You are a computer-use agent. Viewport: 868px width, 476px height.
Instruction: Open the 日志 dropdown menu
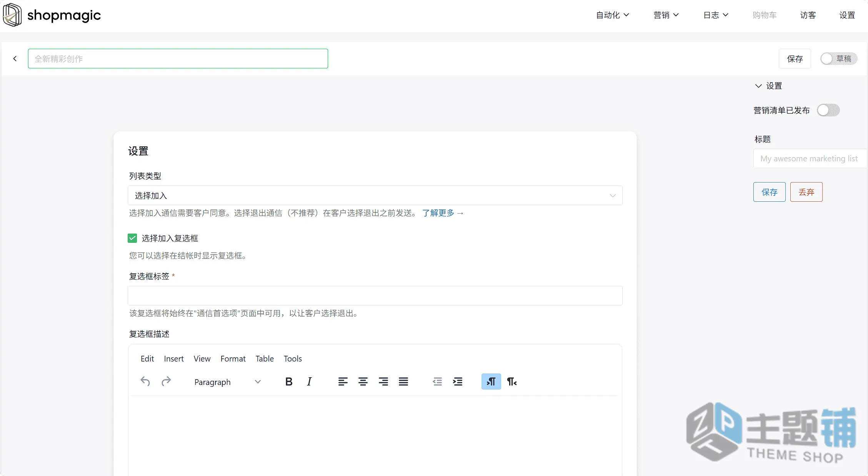click(716, 15)
